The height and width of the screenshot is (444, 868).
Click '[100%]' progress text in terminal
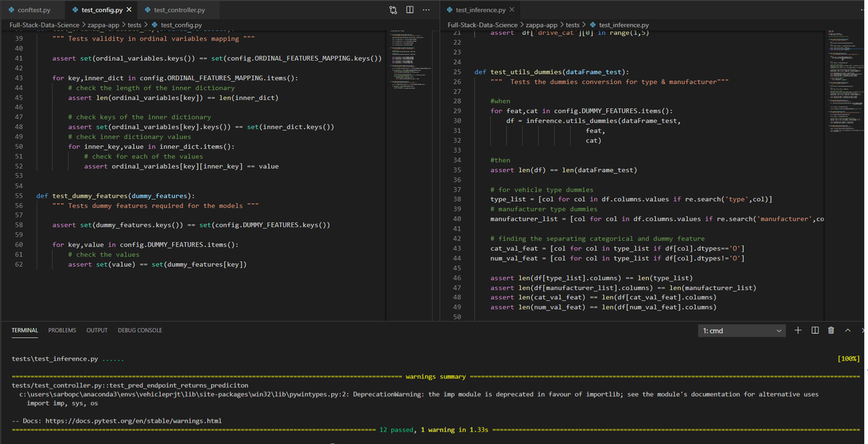(848, 359)
